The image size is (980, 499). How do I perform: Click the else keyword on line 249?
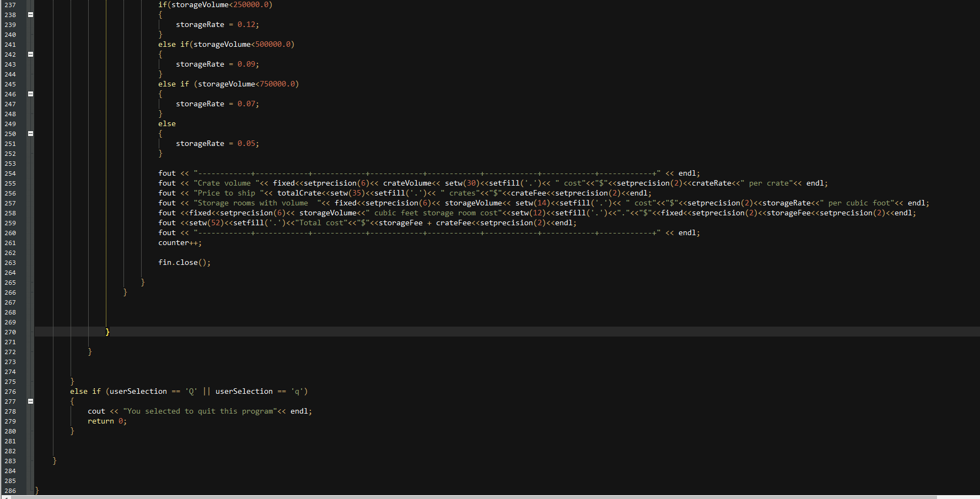(166, 123)
